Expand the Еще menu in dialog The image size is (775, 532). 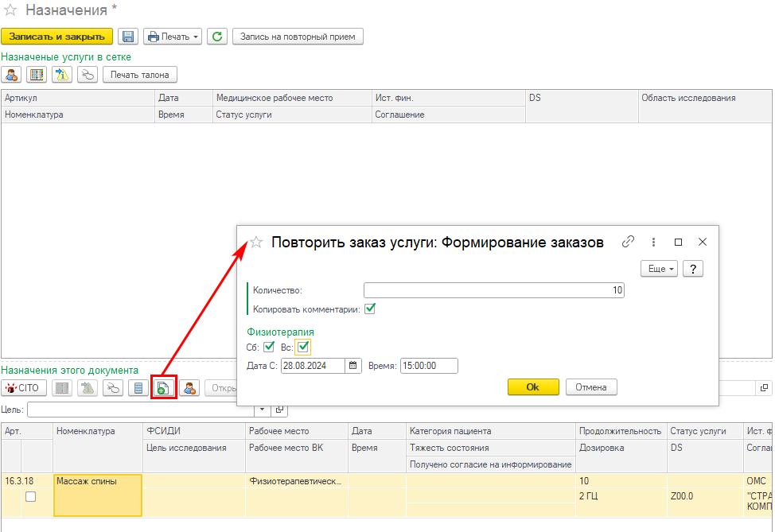tap(659, 269)
